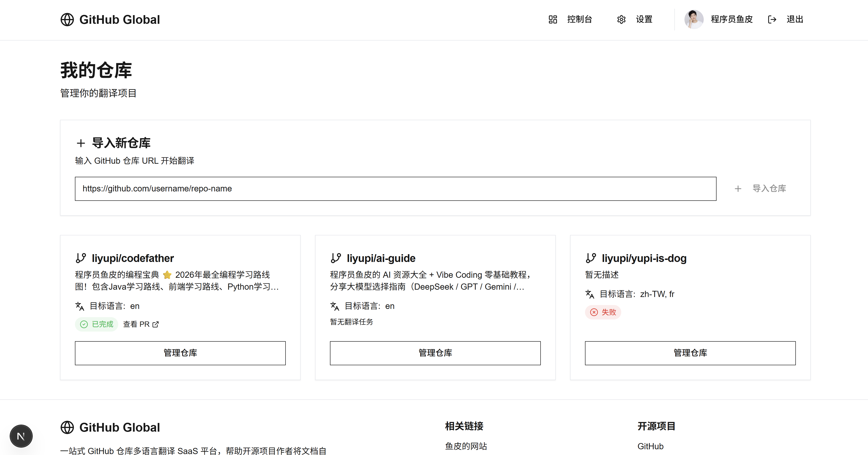Click the branch icon beside liyupi/ai-guide
This screenshot has width=868, height=455.
pyautogui.click(x=336, y=258)
